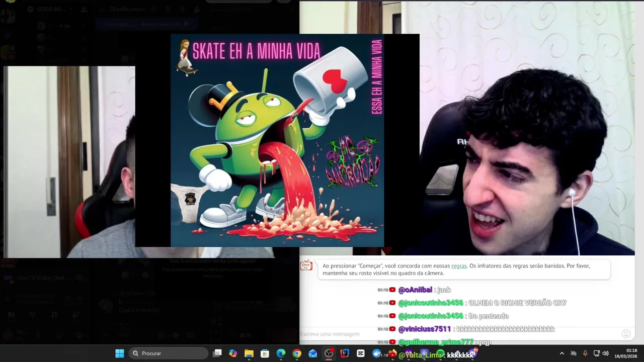644x362 pixels.
Task: Click the 'Do penteado' chat message
Action: pyautogui.click(x=489, y=316)
